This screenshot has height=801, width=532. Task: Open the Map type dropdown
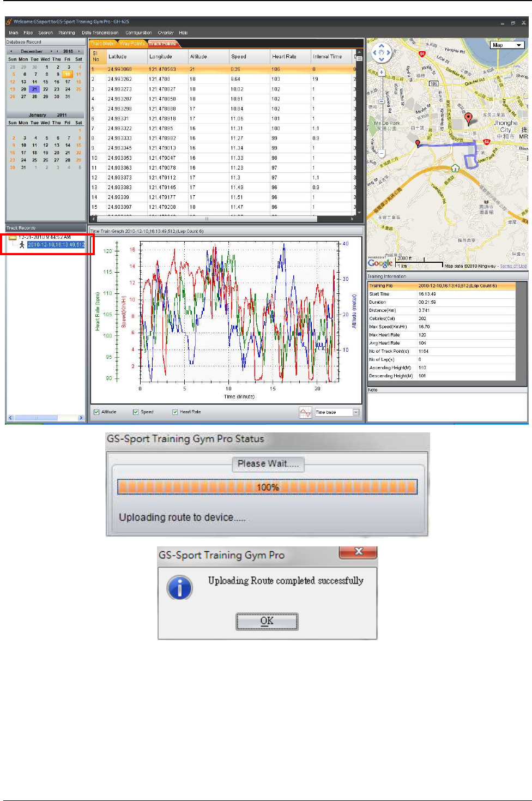[x=507, y=45]
